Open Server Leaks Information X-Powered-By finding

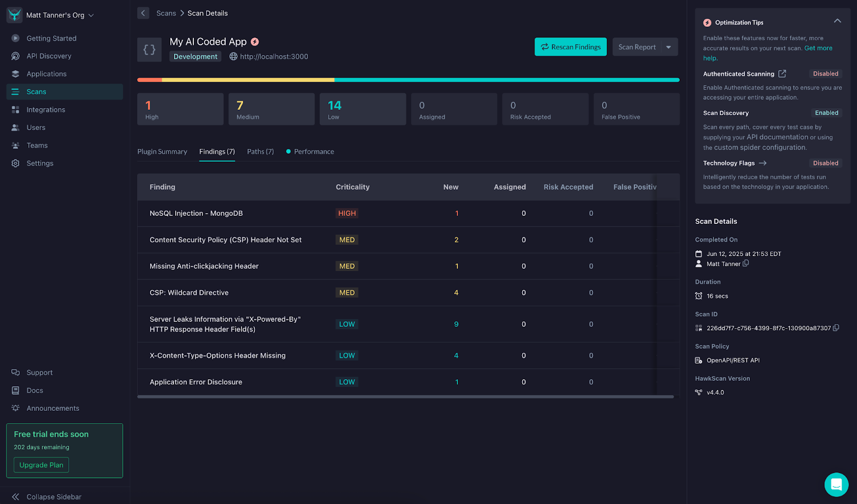click(x=408, y=324)
